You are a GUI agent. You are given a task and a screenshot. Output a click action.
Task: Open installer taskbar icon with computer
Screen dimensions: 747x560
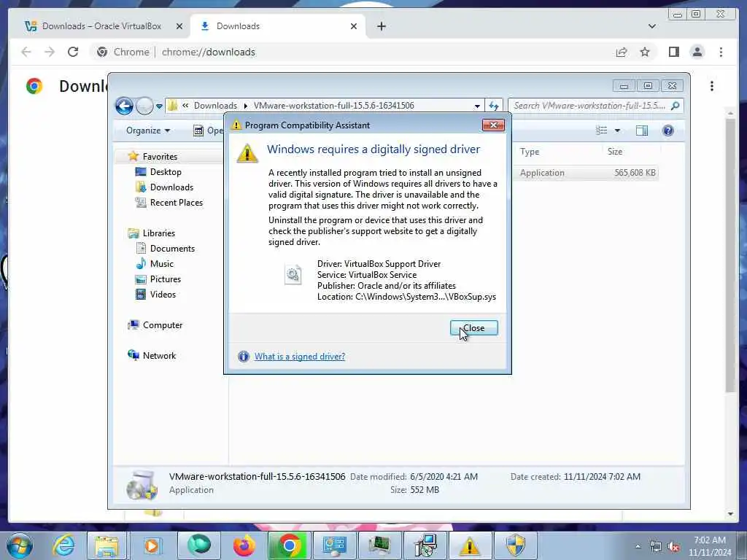tap(425, 545)
